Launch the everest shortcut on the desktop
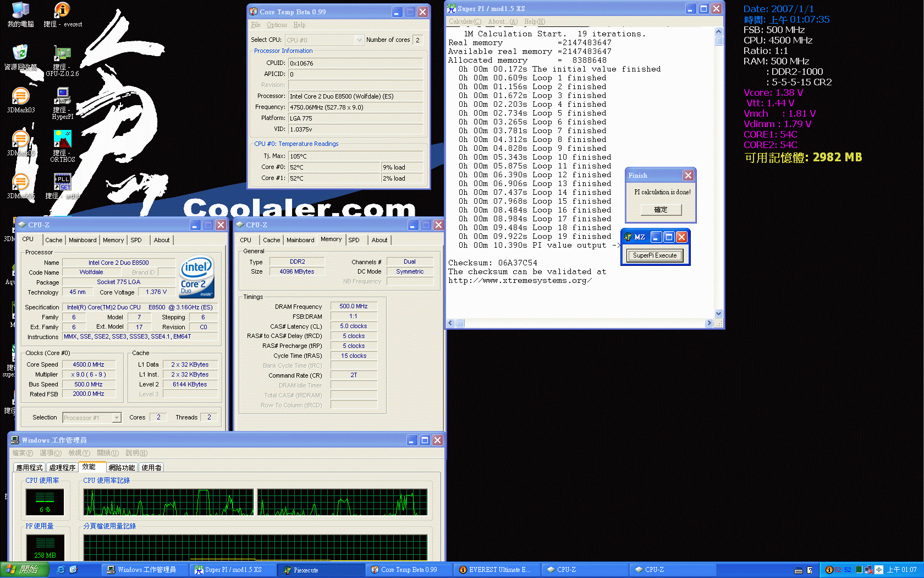The height and width of the screenshot is (578, 924). tap(62, 15)
